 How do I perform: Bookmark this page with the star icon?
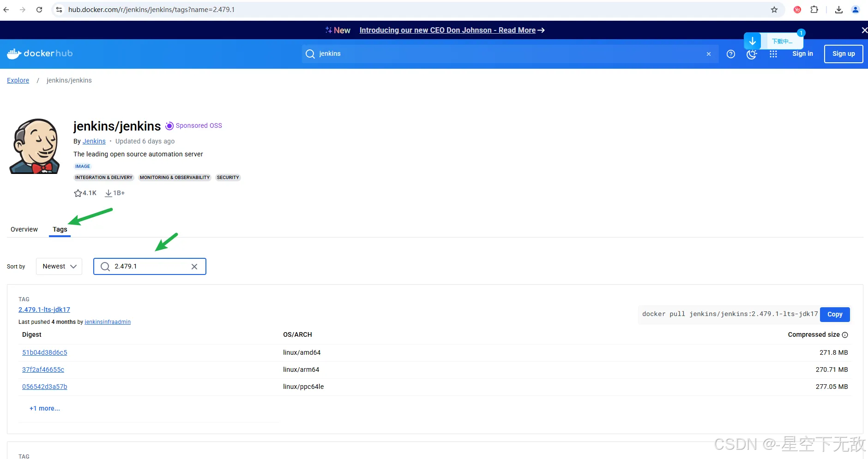774,10
